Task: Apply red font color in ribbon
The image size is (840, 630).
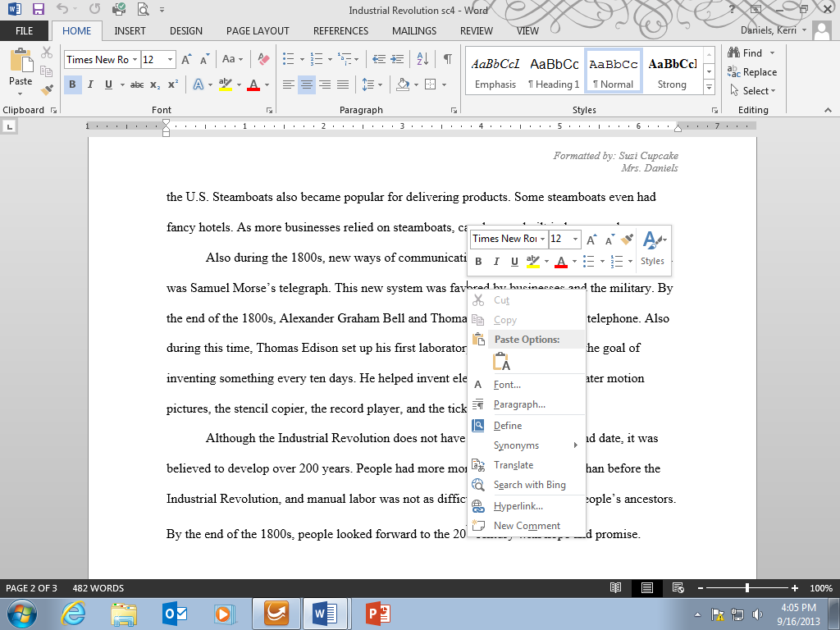Action: click(254, 84)
